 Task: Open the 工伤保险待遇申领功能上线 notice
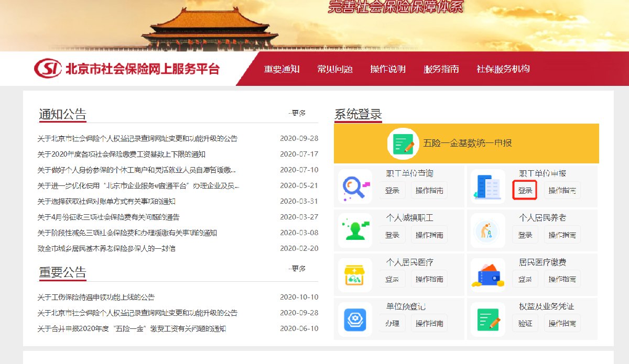point(96,297)
